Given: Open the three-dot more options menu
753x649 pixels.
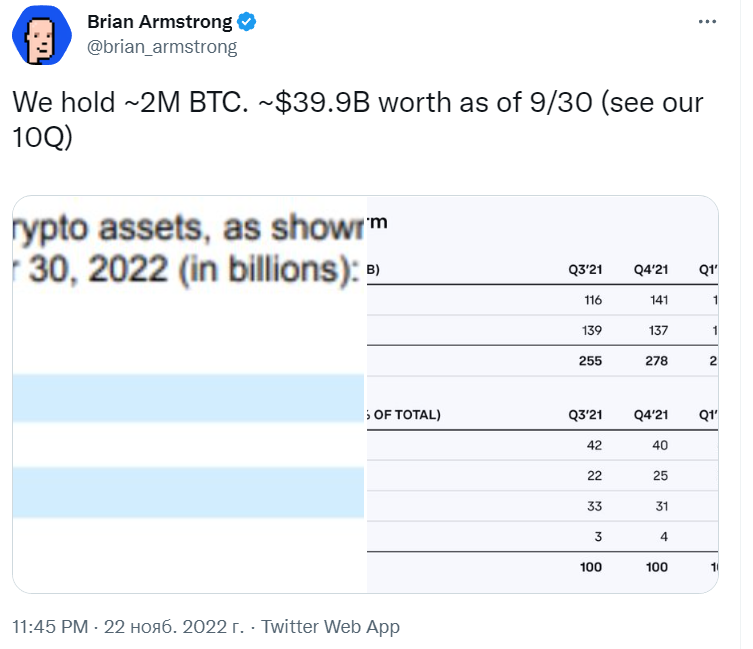Looking at the screenshot, I should [707, 22].
